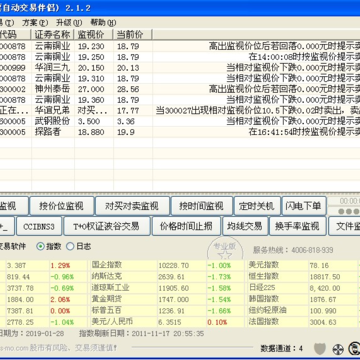Screen dimensions: 360x360
Task: Click the 1.29% change value
Action: pyautogui.click(x=60, y=265)
